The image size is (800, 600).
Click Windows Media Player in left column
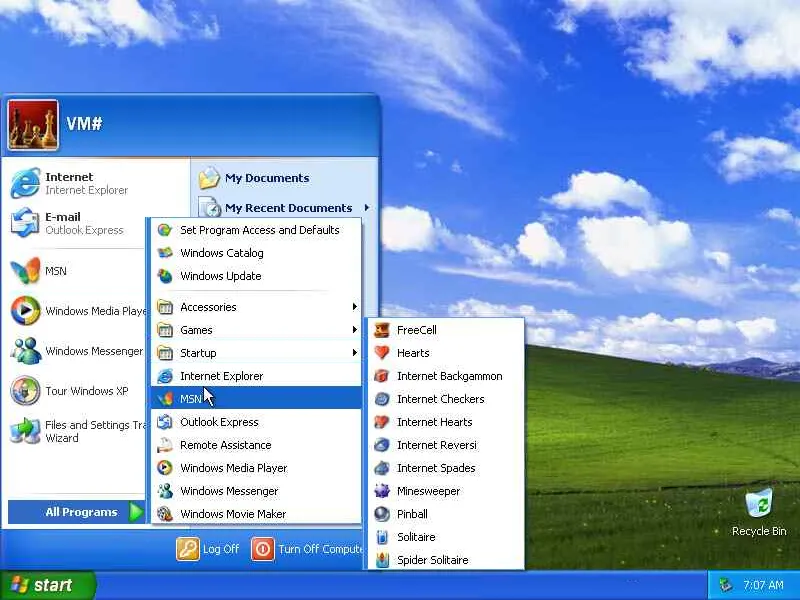click(x=78, y=311)
